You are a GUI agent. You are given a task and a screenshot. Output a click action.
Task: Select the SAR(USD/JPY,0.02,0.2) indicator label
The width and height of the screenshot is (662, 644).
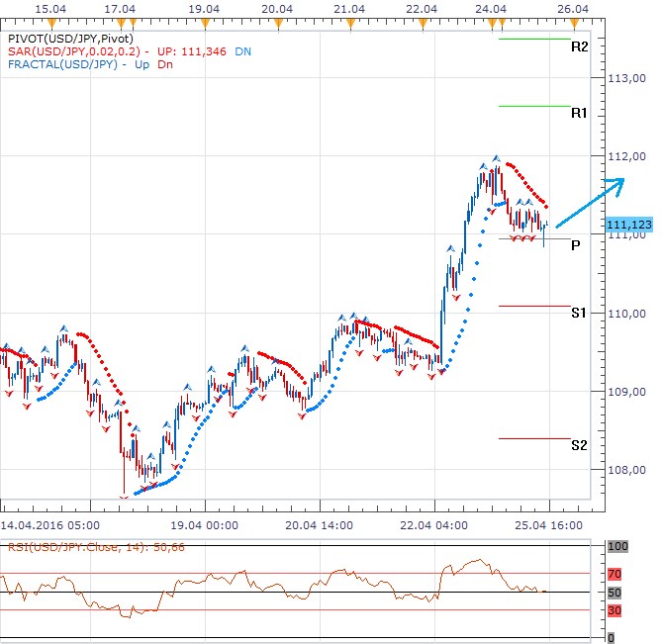pos(74,51)
